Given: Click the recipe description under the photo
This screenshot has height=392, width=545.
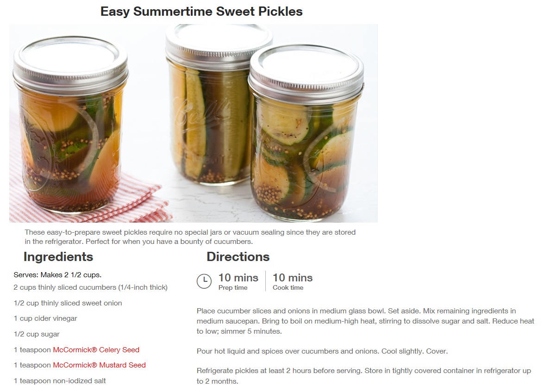Looking at the screenshot, I should (190, 237).
